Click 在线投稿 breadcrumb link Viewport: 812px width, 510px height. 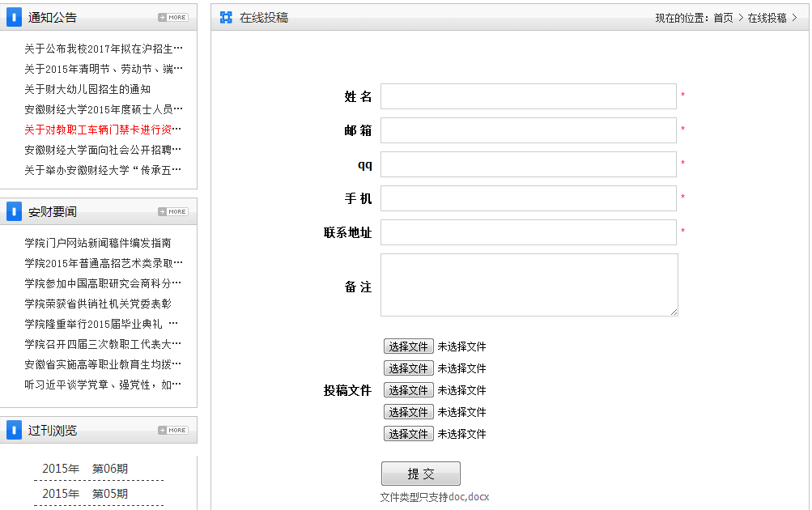point(767,18)
